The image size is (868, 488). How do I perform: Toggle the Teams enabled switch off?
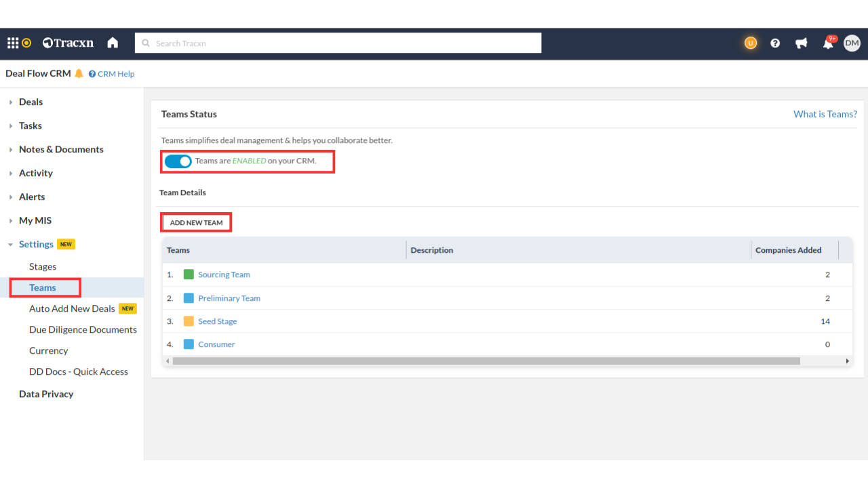178,161
